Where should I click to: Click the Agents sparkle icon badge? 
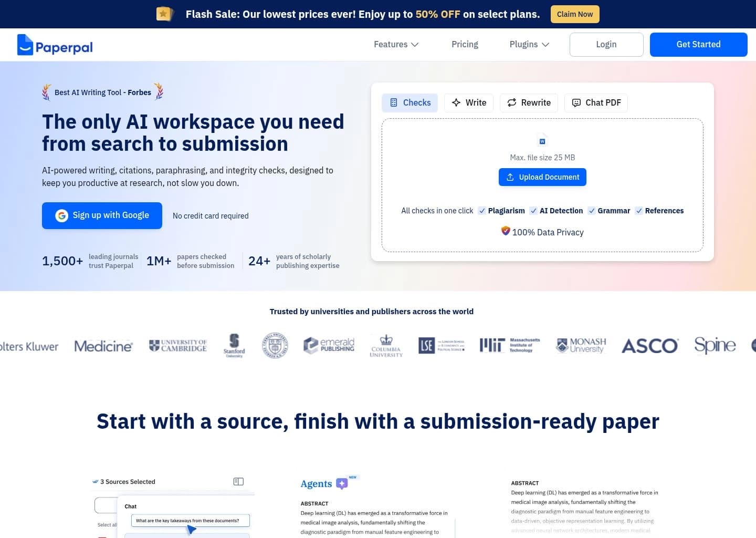(342, 483)
